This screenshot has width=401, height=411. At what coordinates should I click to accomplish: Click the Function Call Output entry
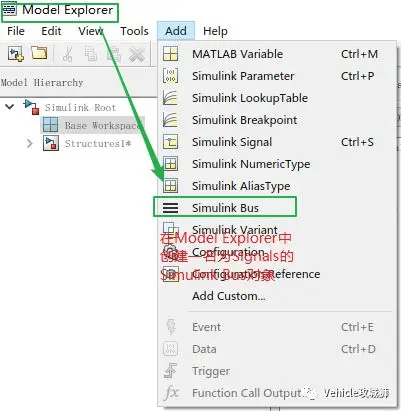coord(277,393)
